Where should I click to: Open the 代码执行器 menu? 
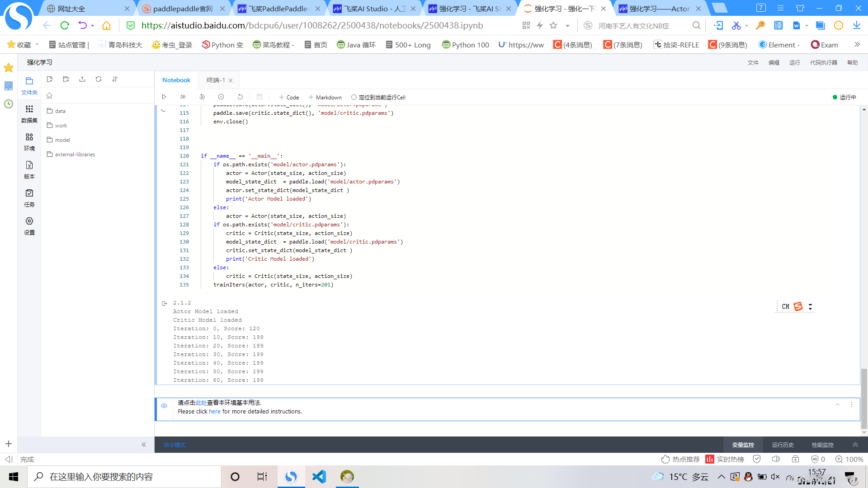[823, 62]
